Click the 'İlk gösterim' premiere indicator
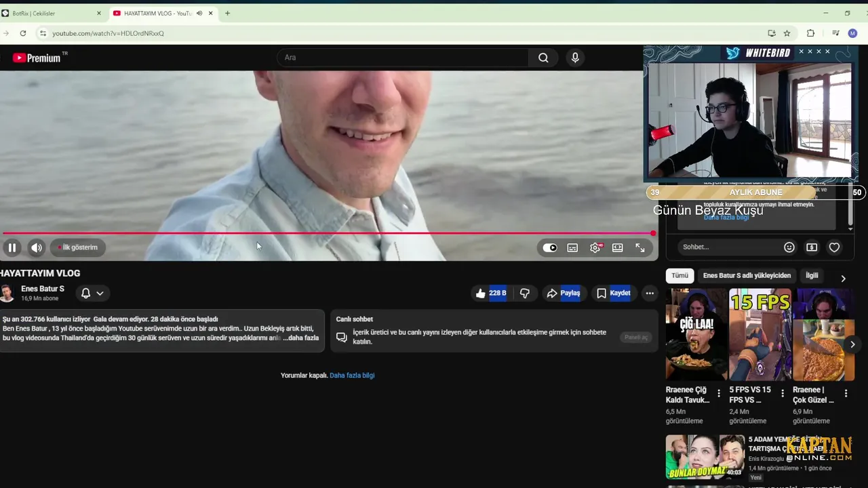 (x=77, y=247)
